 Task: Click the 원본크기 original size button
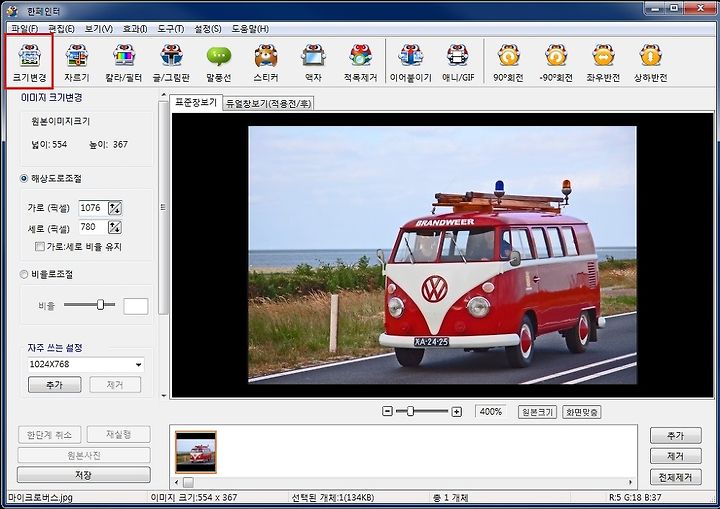[537, 412]
